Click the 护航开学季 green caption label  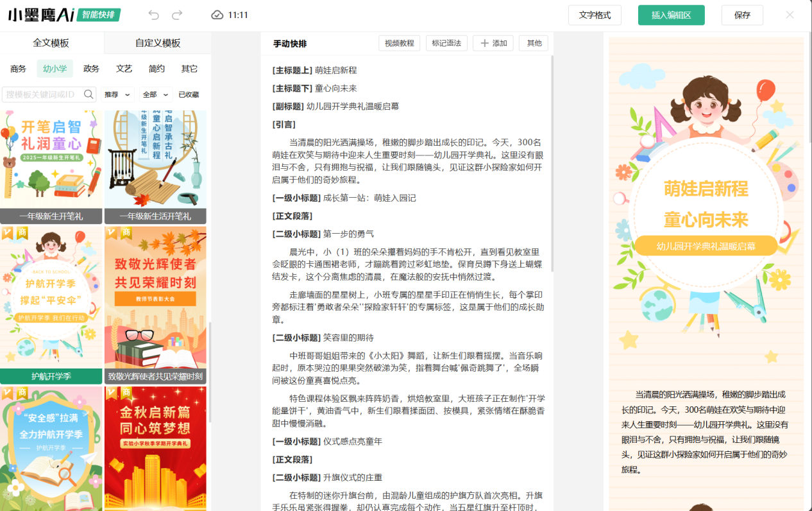(x=51, y=376)
